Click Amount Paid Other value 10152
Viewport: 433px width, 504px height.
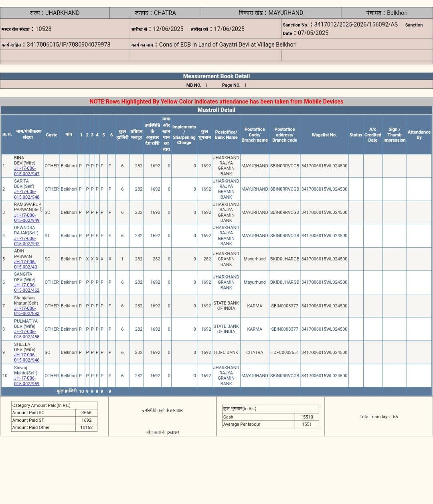coord(87,428)
